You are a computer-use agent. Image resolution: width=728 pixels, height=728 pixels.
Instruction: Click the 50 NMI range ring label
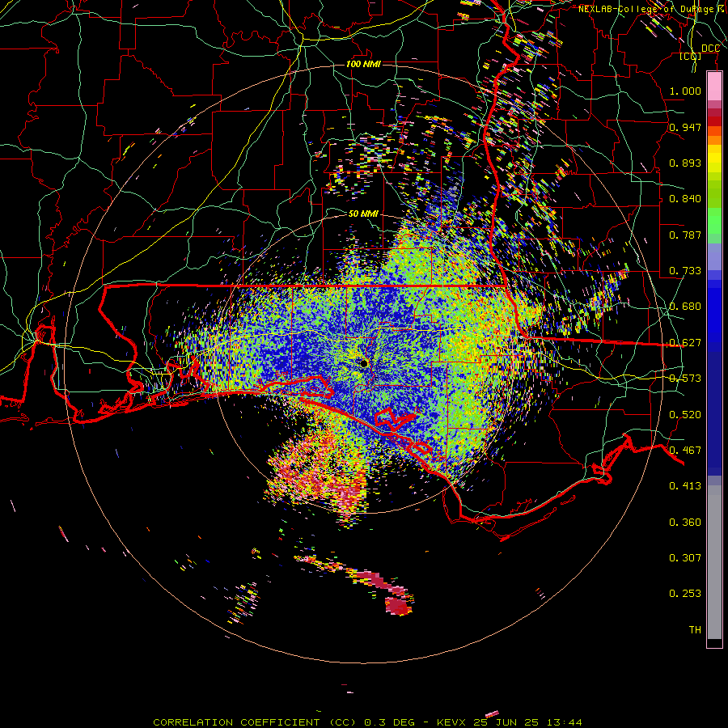[x=363, y=214]
